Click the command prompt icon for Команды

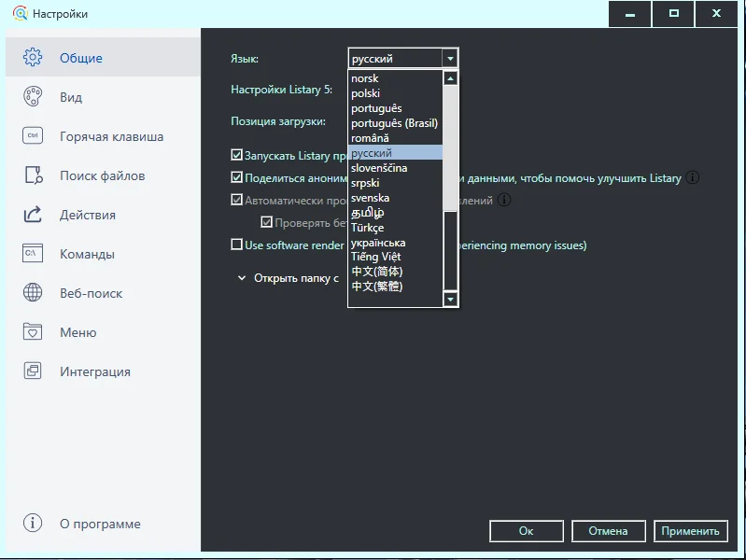pos(33,254)
